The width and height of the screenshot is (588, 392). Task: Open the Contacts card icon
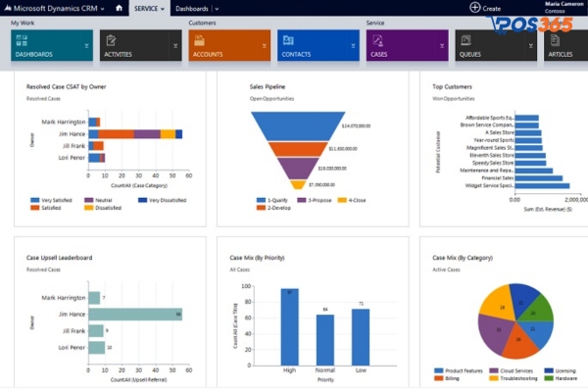tap(288, 40)
